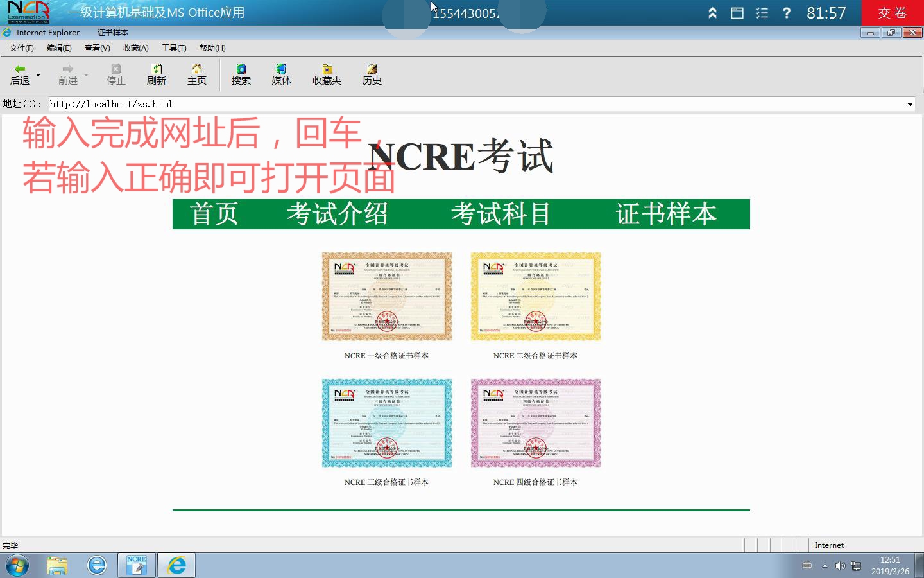Click the Show Desktop strip at taskbar end
This screenshot has height=578, width=924.
coord(920,566)
